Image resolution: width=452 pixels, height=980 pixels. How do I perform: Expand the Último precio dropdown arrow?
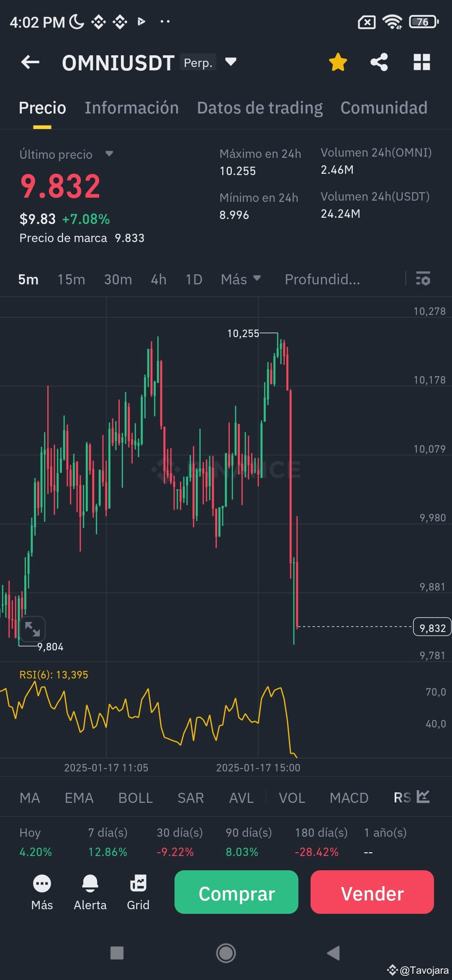[x=109, y=154]
